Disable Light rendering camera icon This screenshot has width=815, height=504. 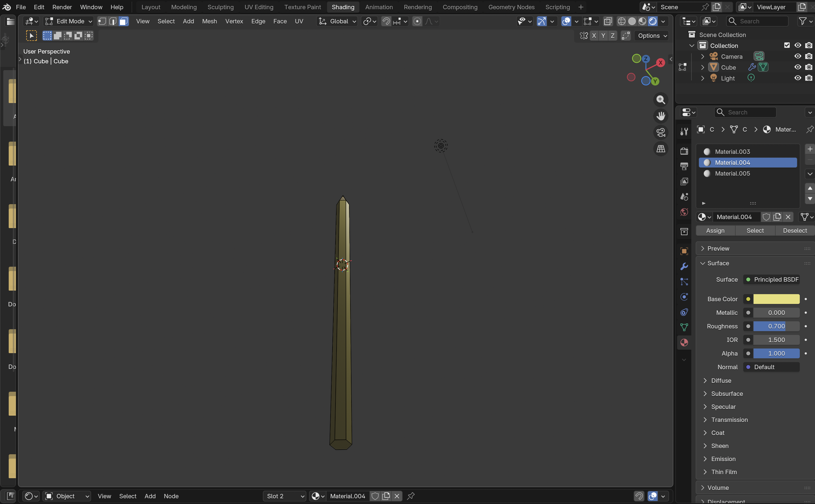click(808, 78)
